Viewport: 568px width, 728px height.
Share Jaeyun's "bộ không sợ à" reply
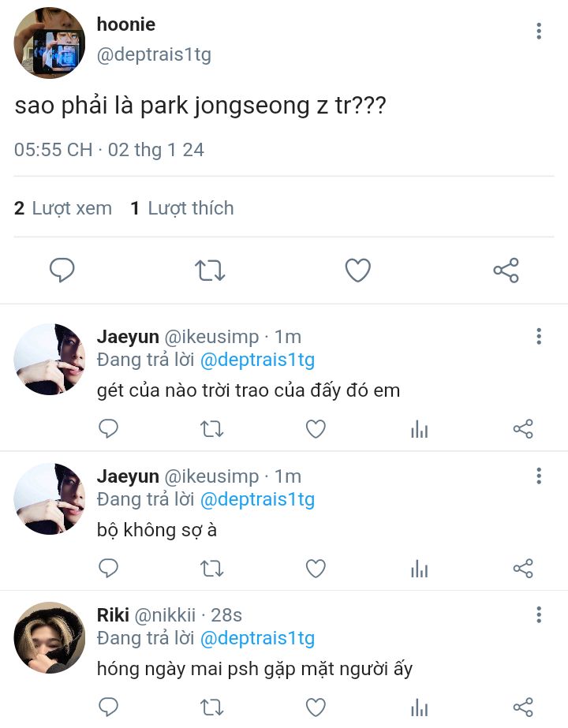[523, 569]
